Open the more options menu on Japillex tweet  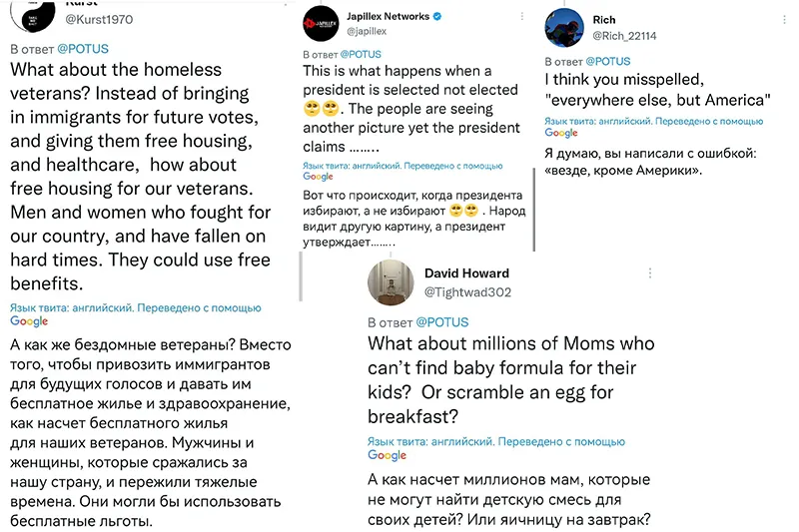pyautogui.click(x=521, y=16)
